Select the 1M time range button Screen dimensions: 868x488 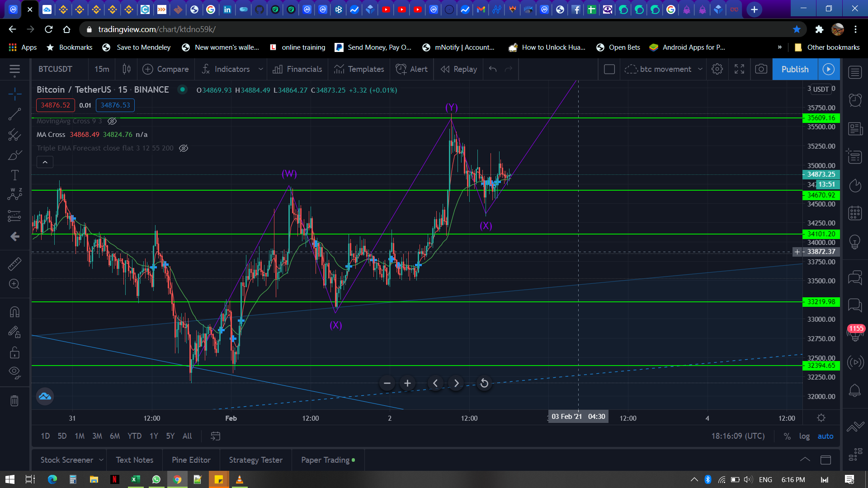(80, 436)
